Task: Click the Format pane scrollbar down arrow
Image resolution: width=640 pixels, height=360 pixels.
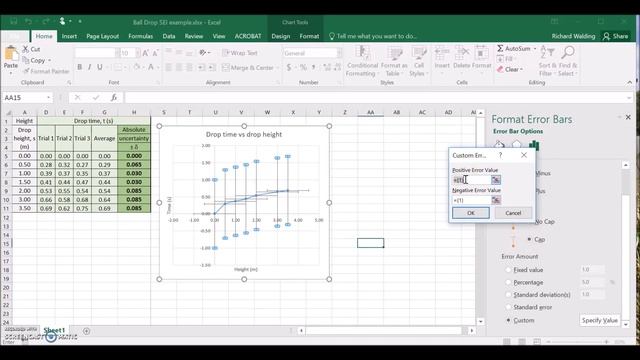Action: pyautogui.click(x=626, y=324)
